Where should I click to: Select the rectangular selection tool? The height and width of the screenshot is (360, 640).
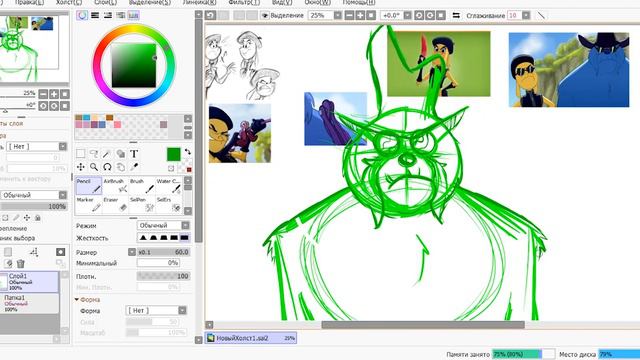[x=81, y=153]
